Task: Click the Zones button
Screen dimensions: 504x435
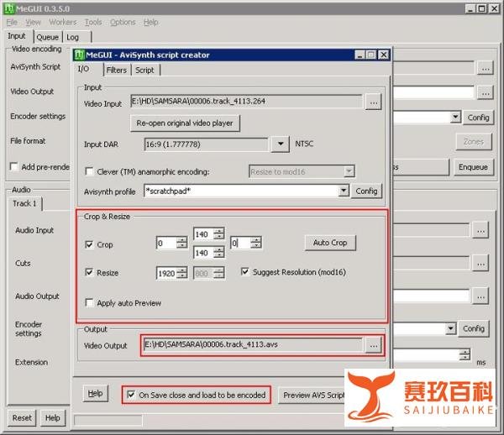Action: pos(474,142)
